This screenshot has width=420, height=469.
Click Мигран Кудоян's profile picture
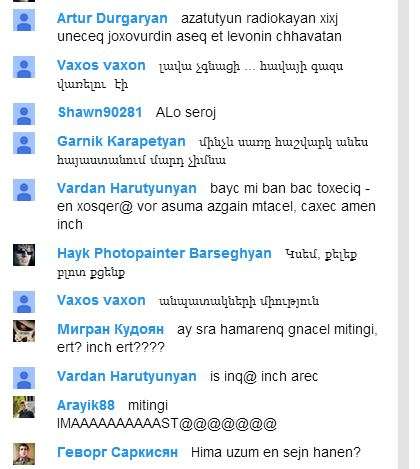tap(24, 331)
